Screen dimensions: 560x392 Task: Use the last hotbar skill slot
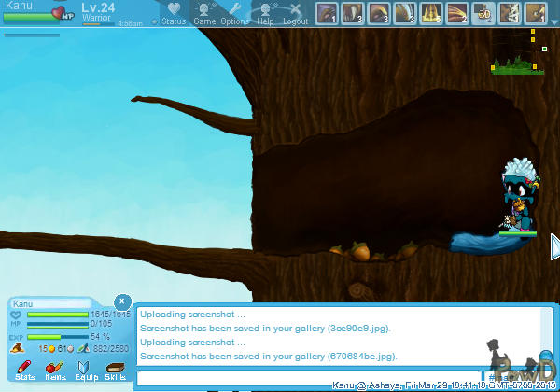[536, 13]
